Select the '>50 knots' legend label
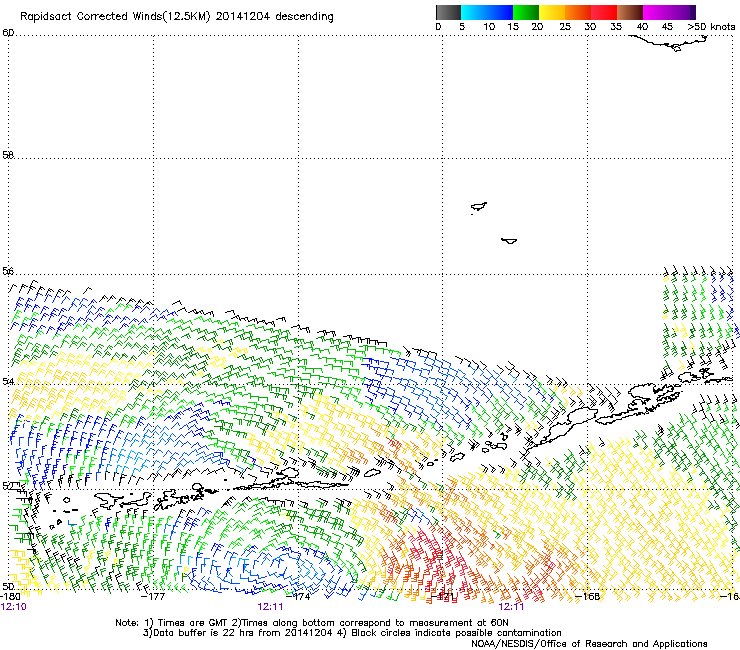The width and height of the screenshot is (740, 650). [x=711, y=26]
